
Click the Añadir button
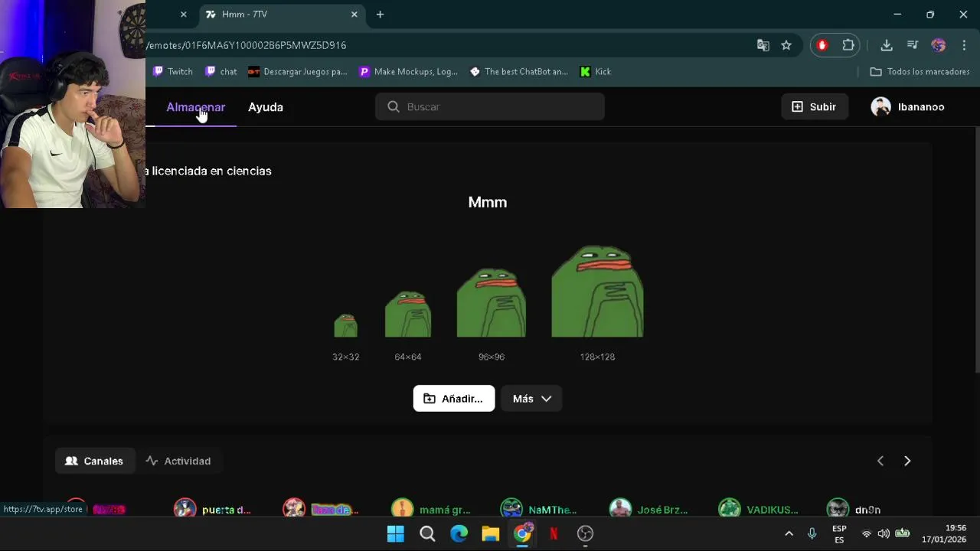pos(454,398)
